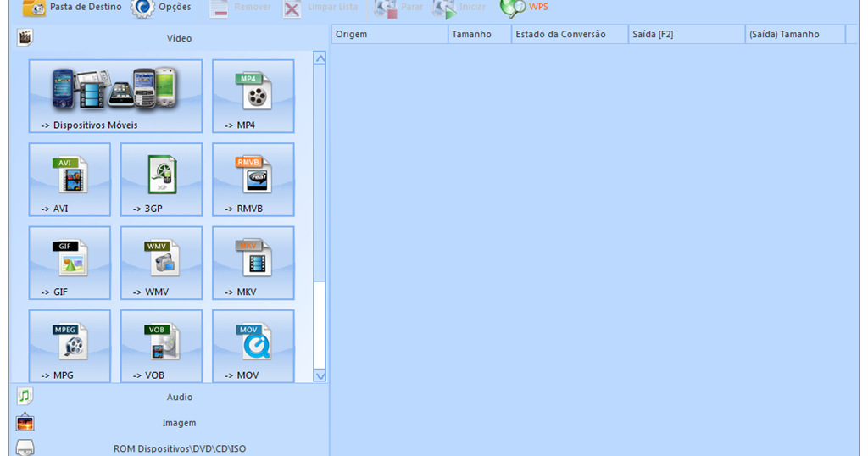Open the WPS toolbar item

tap(523, 8)
